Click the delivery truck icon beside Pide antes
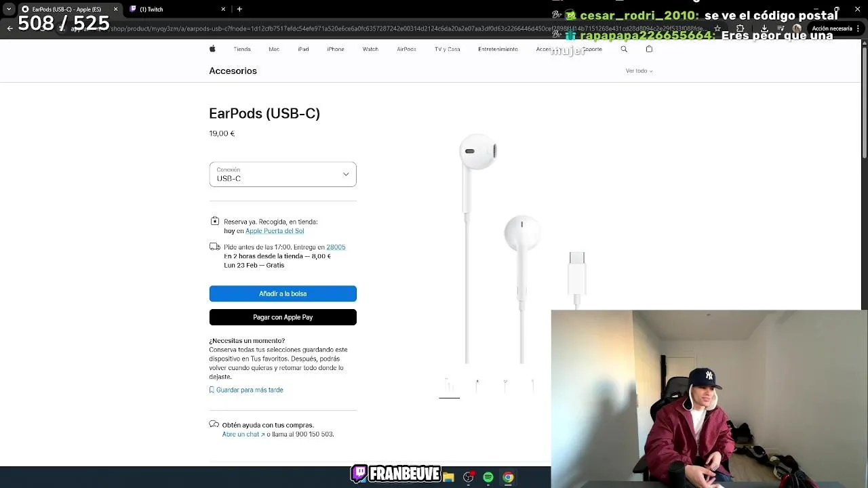 pos(215,247)
